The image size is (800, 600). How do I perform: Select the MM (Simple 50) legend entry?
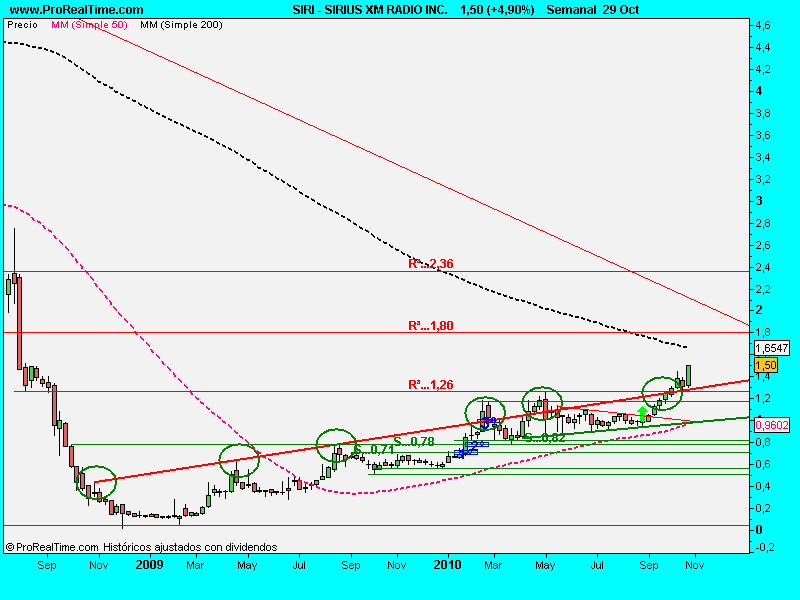pos(89,24)
